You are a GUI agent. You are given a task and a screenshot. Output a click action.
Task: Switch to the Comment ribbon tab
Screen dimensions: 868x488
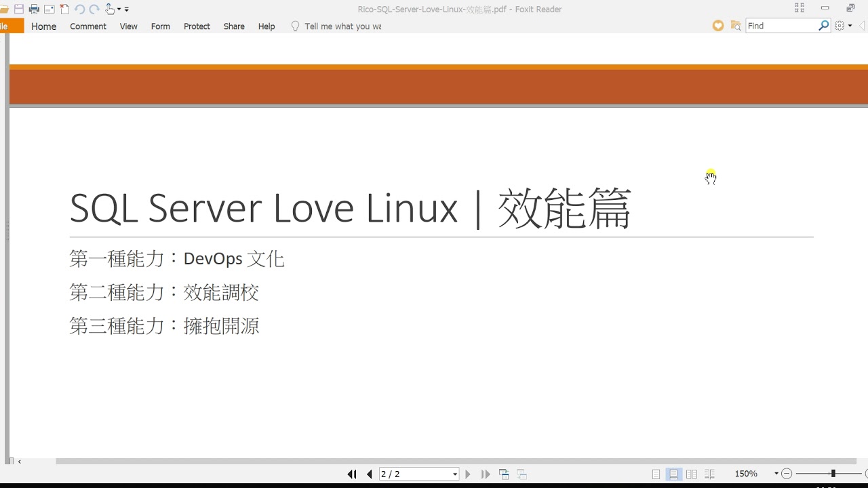click(x=88, y=26)
